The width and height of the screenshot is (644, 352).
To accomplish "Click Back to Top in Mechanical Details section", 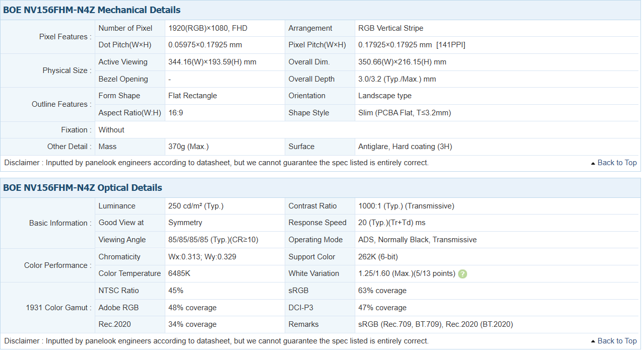I will pos(613,163).
